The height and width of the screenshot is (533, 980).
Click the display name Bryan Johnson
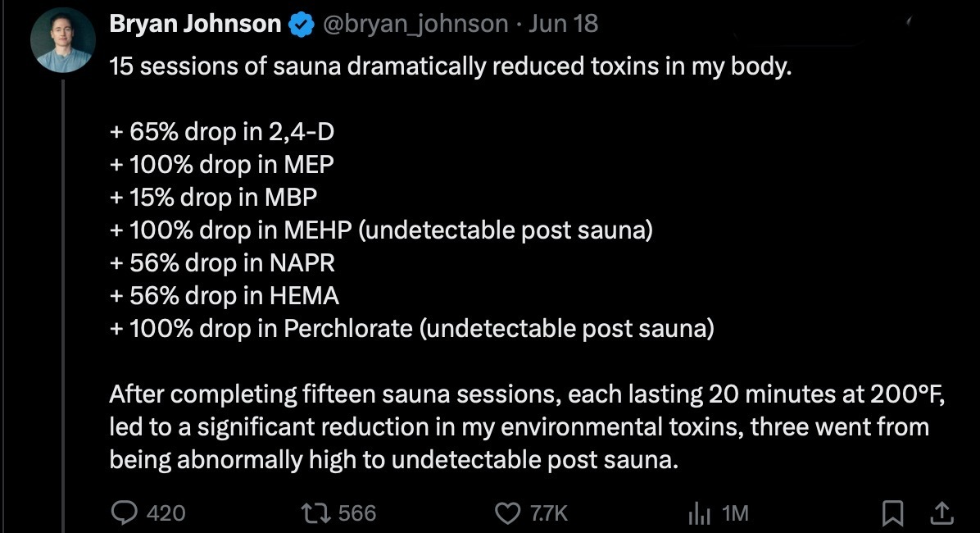[195, 24]
